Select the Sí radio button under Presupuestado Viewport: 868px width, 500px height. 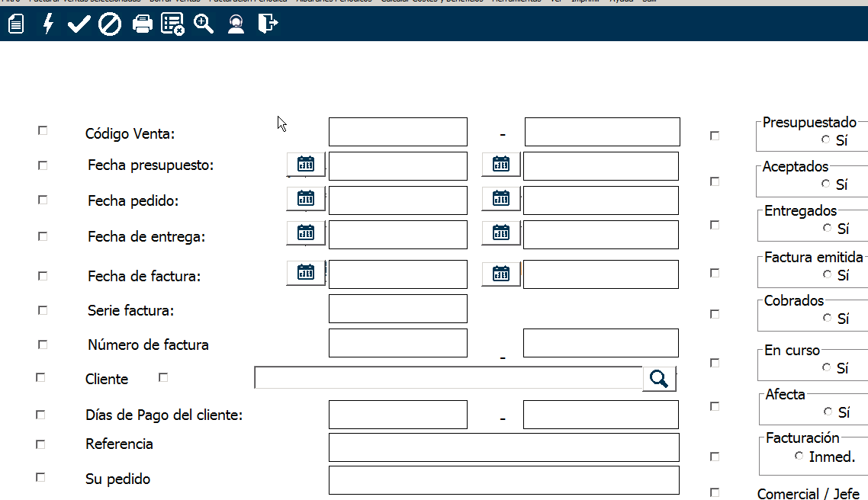point(826,139)
